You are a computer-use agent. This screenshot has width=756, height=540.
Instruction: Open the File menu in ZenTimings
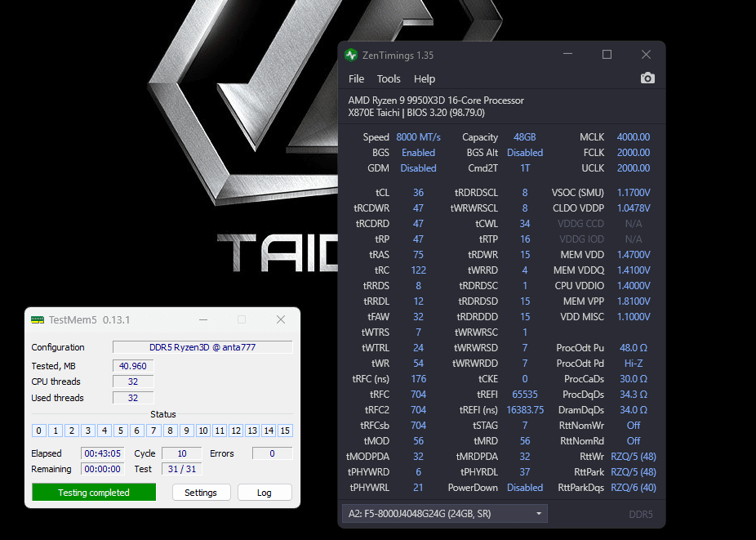tap(356, 78)
